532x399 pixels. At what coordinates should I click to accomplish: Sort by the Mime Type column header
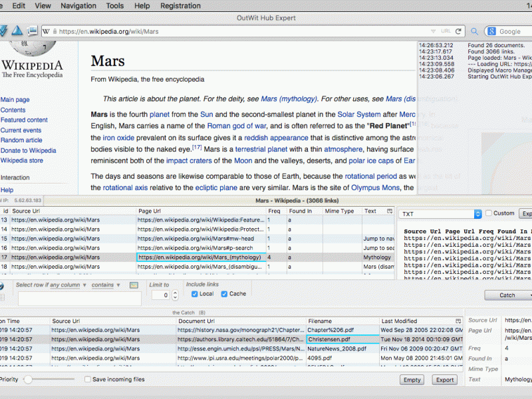point(342,211)
